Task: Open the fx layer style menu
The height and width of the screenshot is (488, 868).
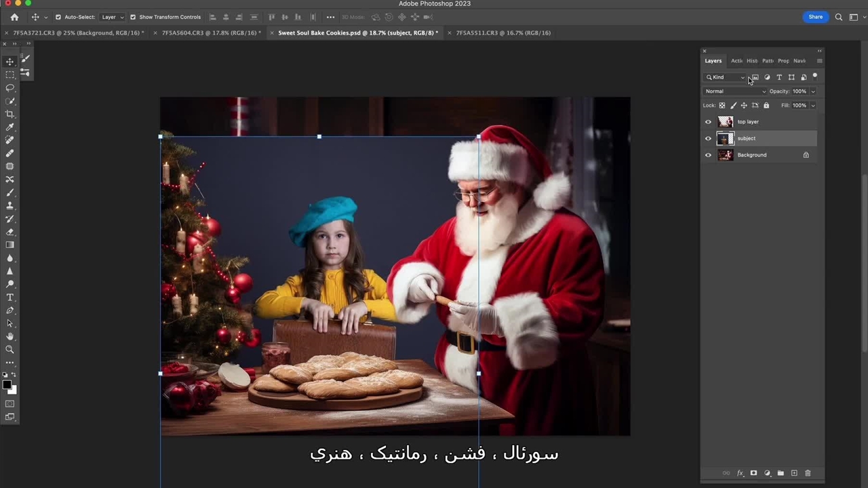Action: point(740,473)
